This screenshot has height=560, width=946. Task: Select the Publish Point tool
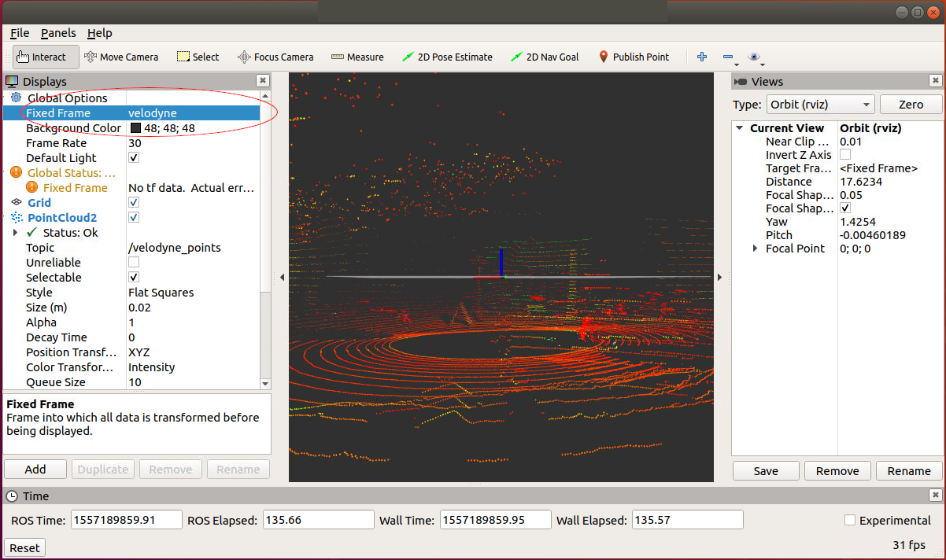634,56
